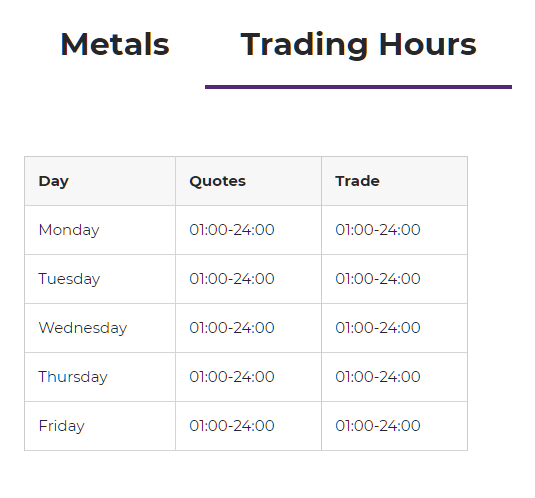Image resolution: width=535 pixels, height=498 pixels.
Task: Click Thursday's Quotes hours cell
Action: pyautogui.click(x=248, y=377)
